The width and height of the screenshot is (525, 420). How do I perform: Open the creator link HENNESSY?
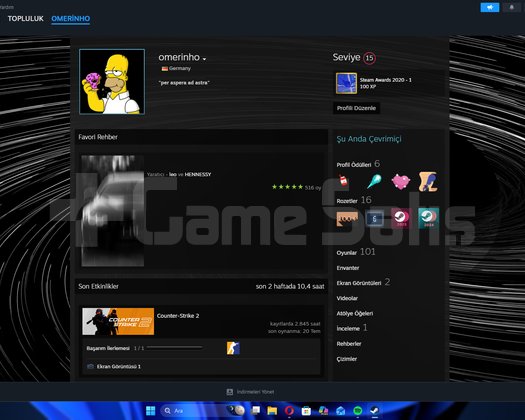tap(198, 174)
